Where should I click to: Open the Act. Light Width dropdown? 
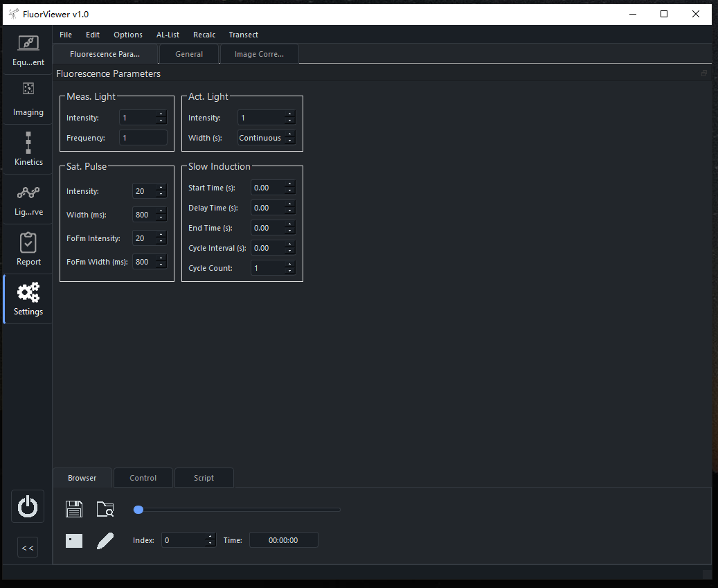click(x=266, y=138)
